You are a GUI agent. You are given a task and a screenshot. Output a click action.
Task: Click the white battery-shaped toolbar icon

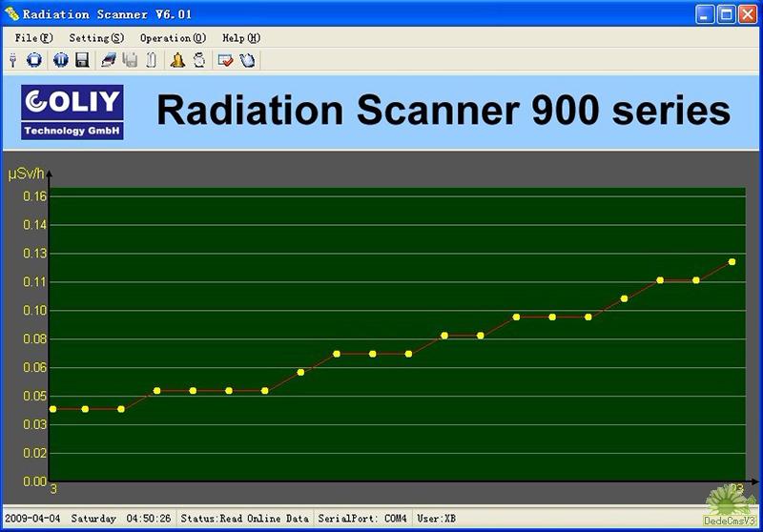coord(151,60)
